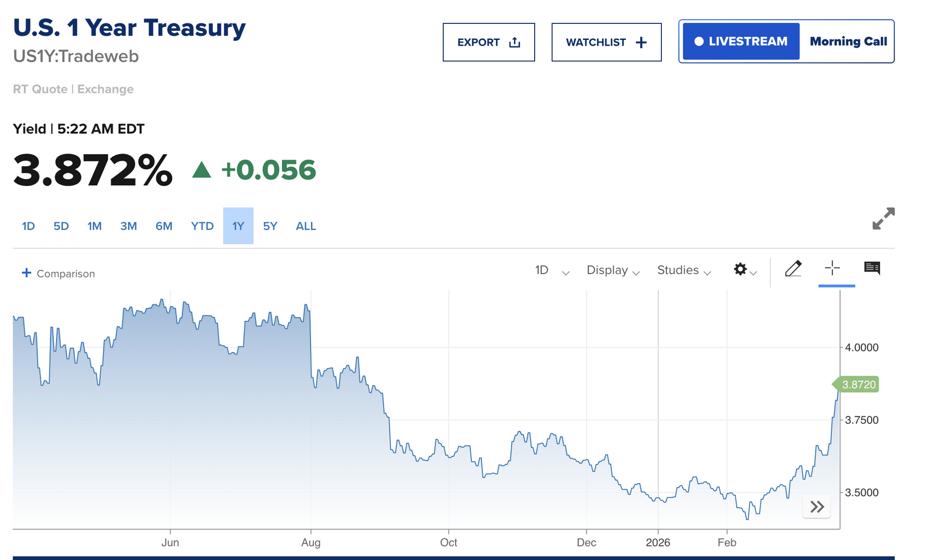Image resolution: width=937 pixels, height=560 pixels.
Task: Click the pencil draw tool icon
Action: [x=793, y=269]
